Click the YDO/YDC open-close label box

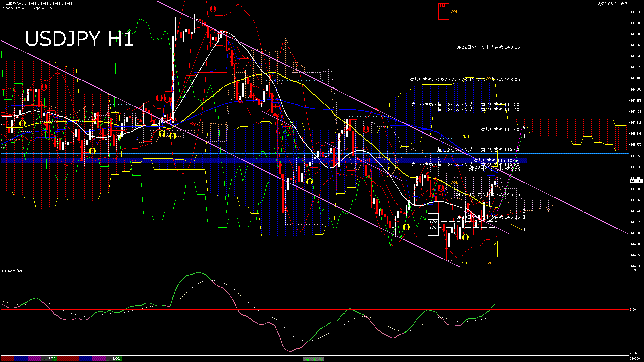[x=433, y=224]
